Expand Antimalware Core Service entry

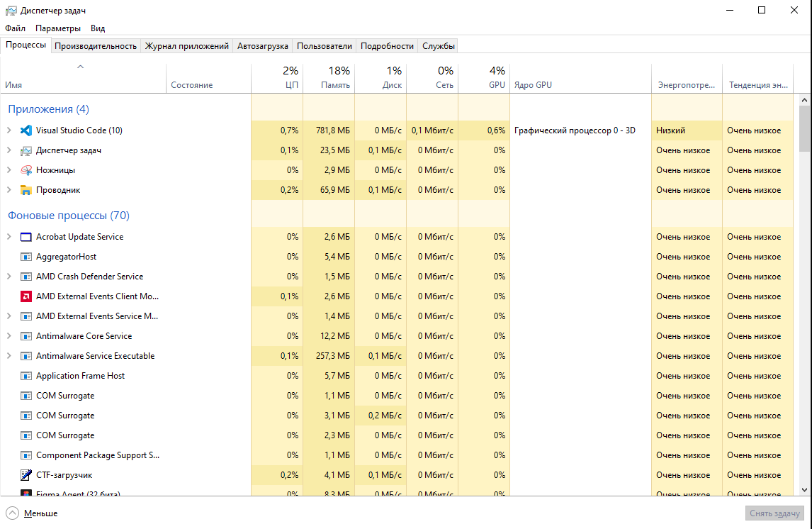pyautogui.click(x=9, y=336)
